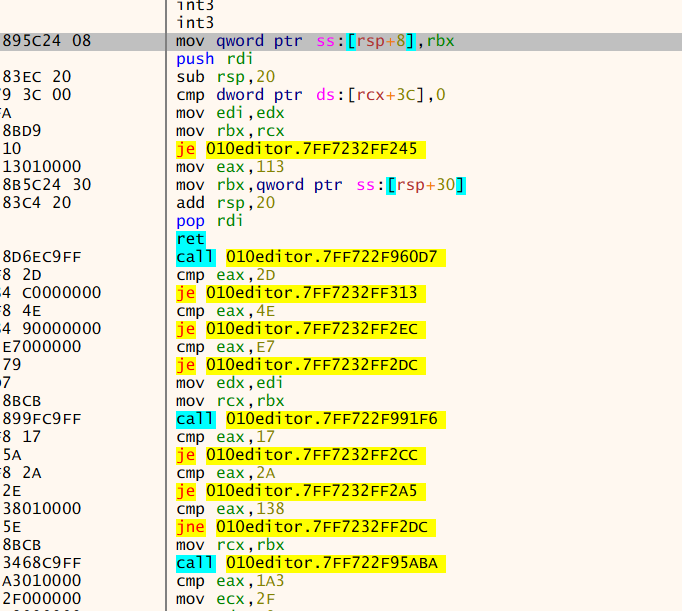Select call 010editor.7FF722F95ABA line
The width and height of the screenshot is (682, 611).
point(311,563)
